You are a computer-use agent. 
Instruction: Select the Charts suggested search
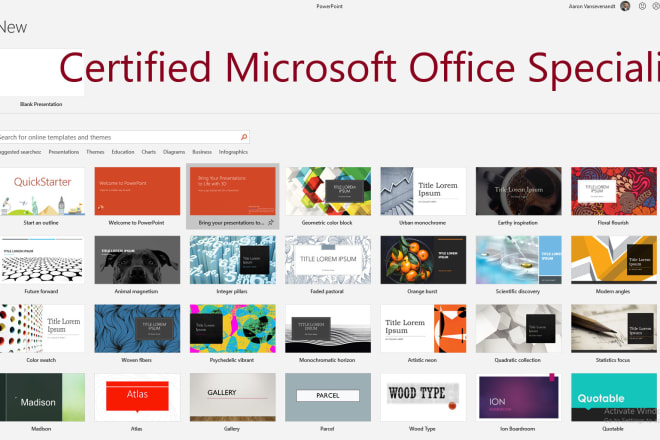tap(149, 152)
